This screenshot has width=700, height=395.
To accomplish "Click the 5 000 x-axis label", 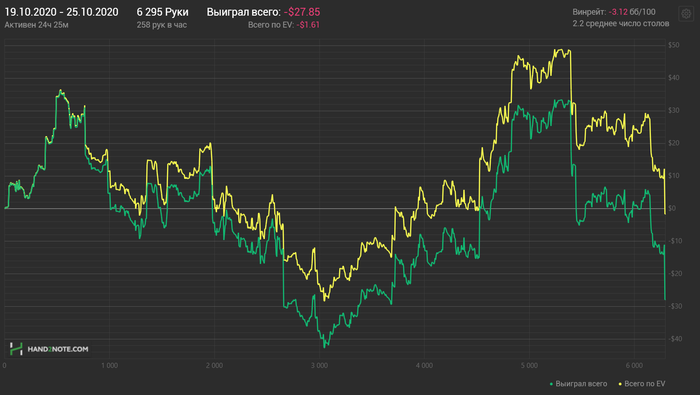I will (x=529, y=366).
